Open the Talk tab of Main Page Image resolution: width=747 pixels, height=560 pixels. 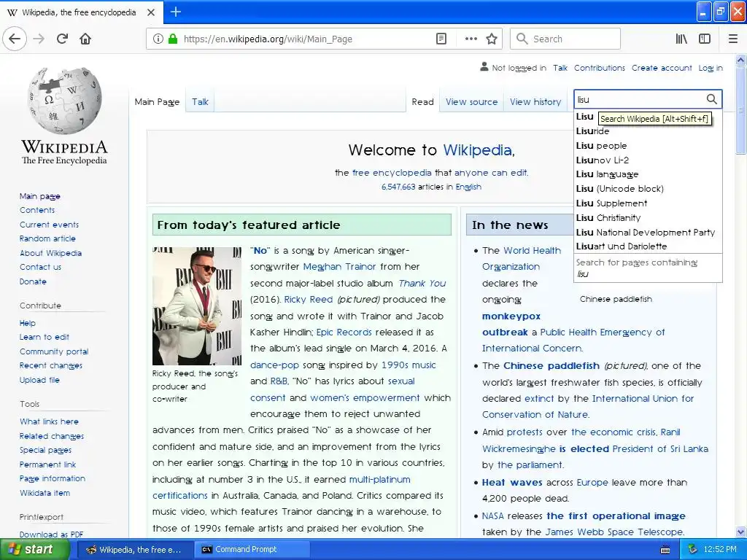point(200,102)
